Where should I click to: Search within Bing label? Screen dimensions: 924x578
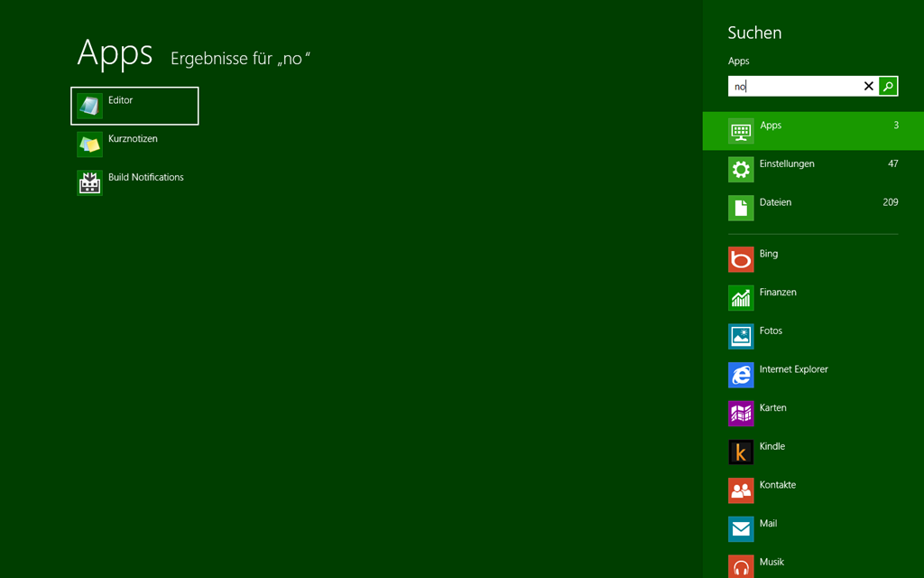click(769, 254)
